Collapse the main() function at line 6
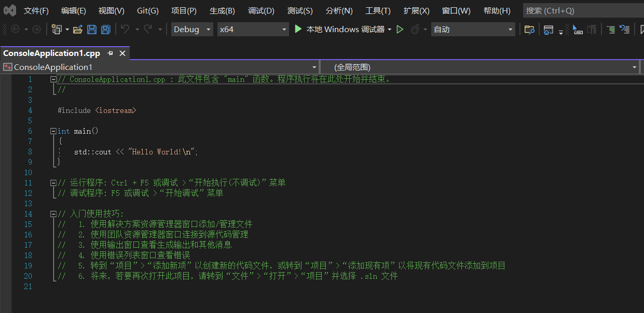Screen dimensions: 644x313 (x=52, y=131)
